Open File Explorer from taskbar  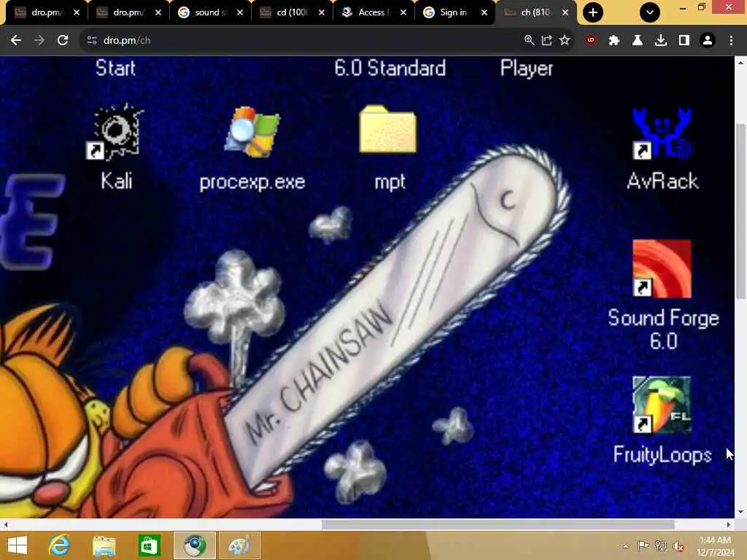point(104,545)
